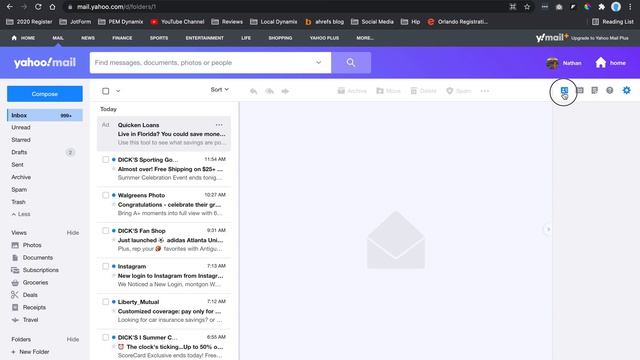
Task: Open Groceries view in sidebar
Action: tap(30, 282)
